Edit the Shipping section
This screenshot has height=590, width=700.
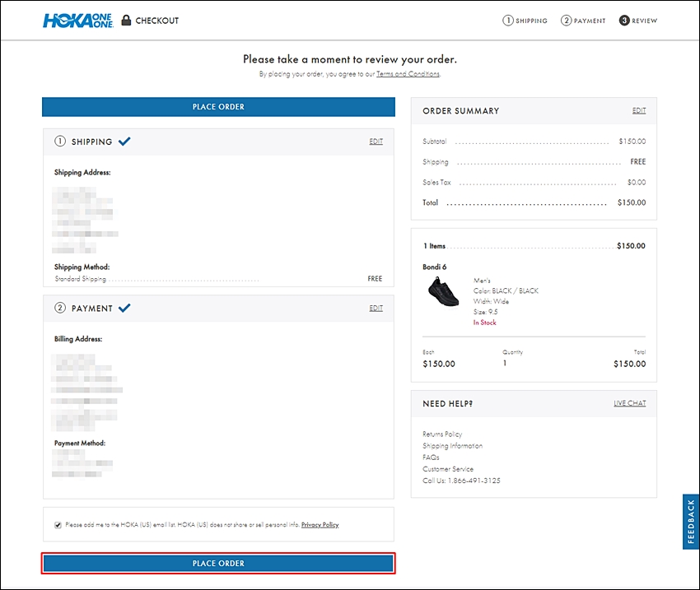[376, 142]
